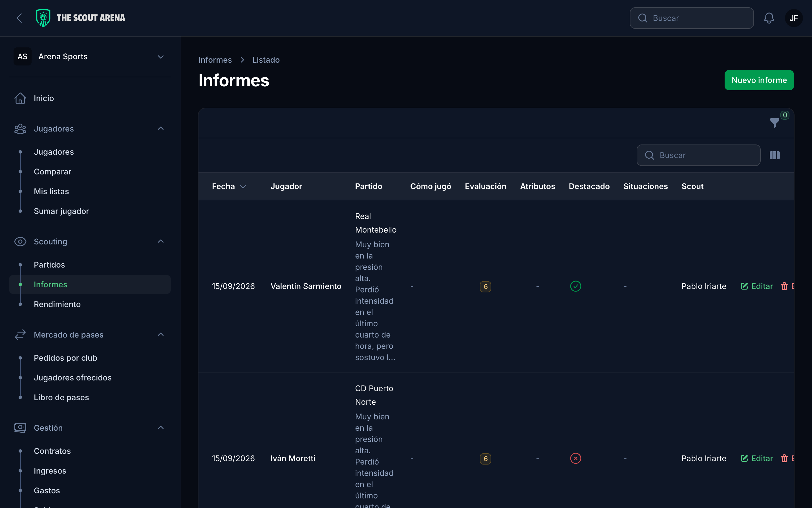Open Sumar jugador in the sidebar
Screen dimensions: 812x508
tap(90, 211)
